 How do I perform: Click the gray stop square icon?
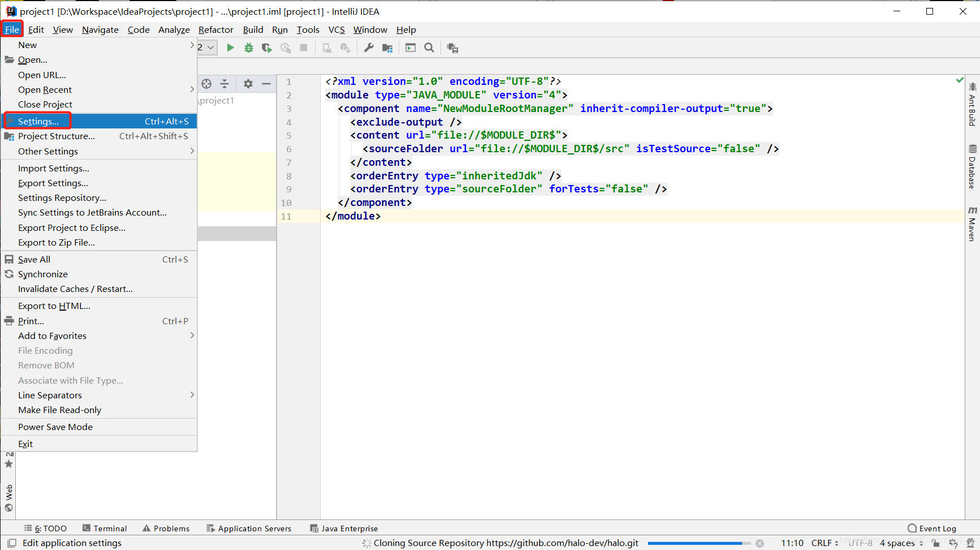(304, 48)
